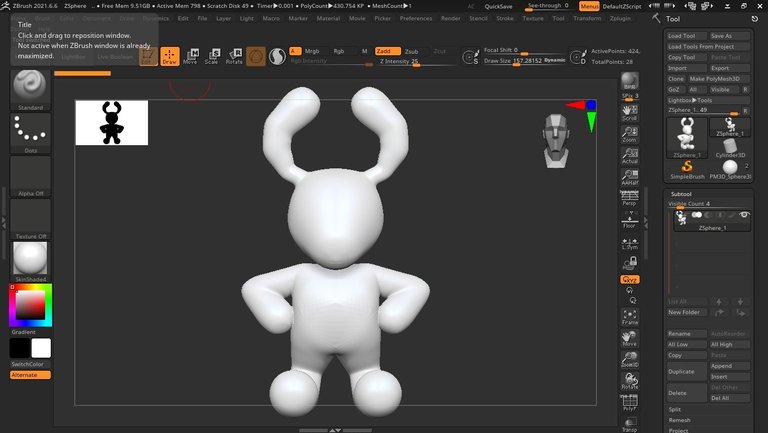768x433 pixels.
Task: Click the New Folder button
Action: (x=687, y=312)
